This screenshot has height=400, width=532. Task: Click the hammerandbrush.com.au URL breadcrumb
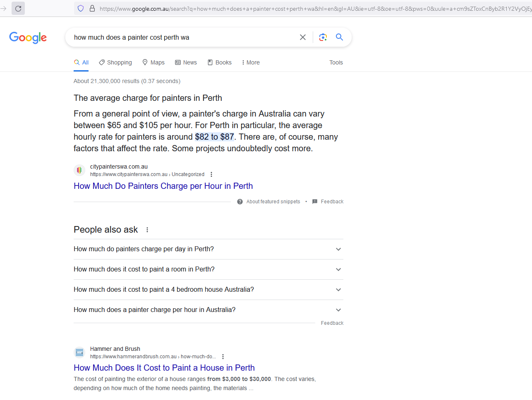[x=153, y=357]
